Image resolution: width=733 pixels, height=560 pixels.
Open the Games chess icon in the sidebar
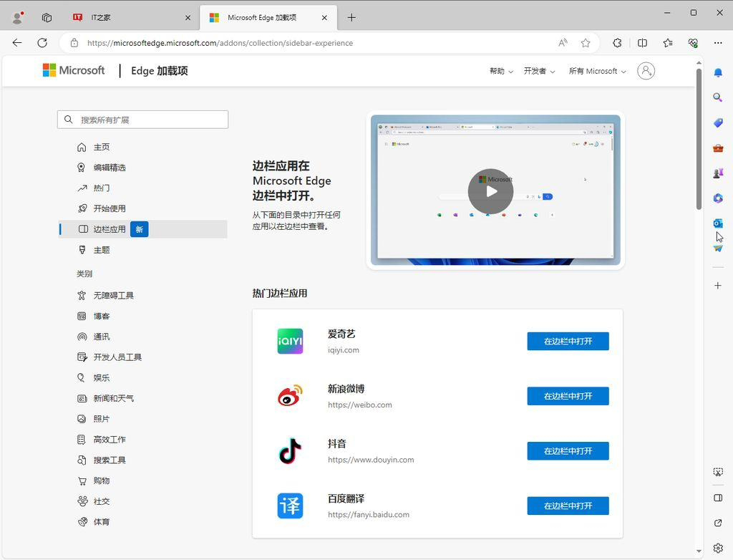(718, 173)
